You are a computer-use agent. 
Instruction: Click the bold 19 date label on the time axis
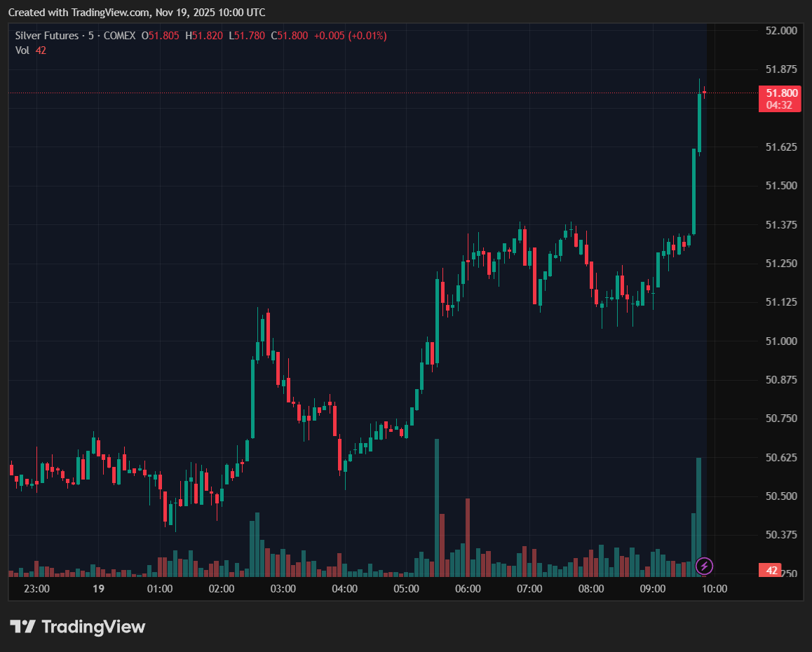pos(98,589)
